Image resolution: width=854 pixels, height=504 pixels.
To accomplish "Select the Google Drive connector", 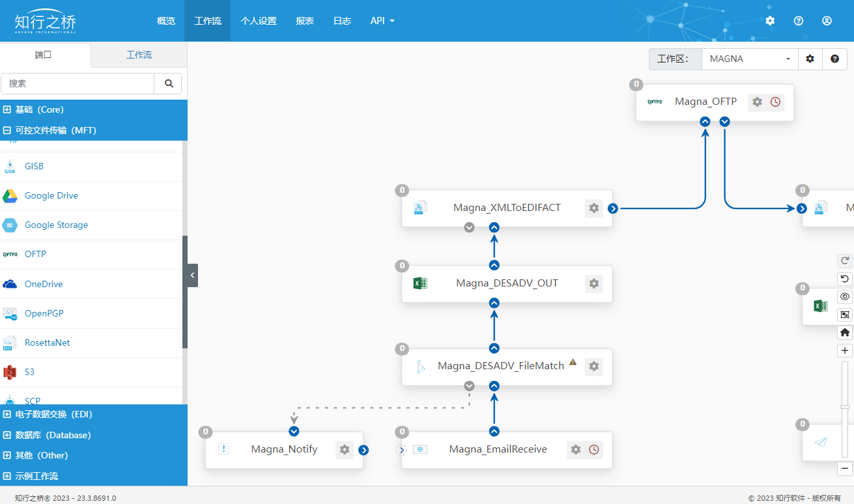I will 51,196.
